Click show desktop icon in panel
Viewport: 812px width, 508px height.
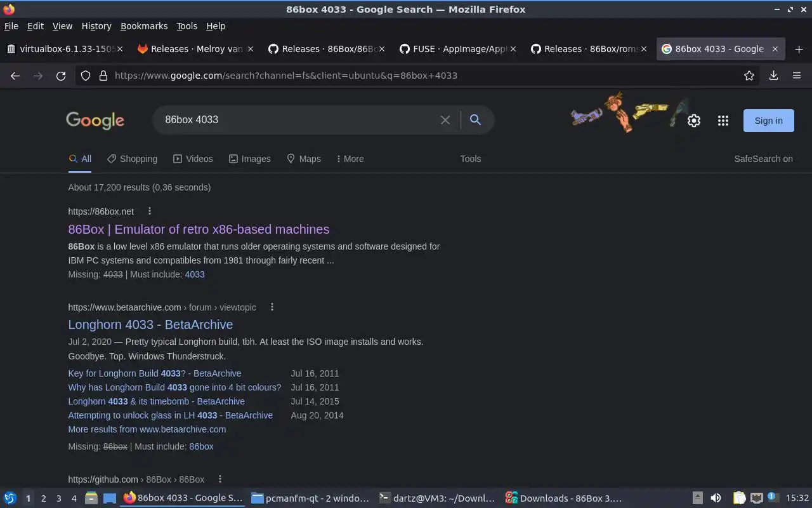point(110,498)
